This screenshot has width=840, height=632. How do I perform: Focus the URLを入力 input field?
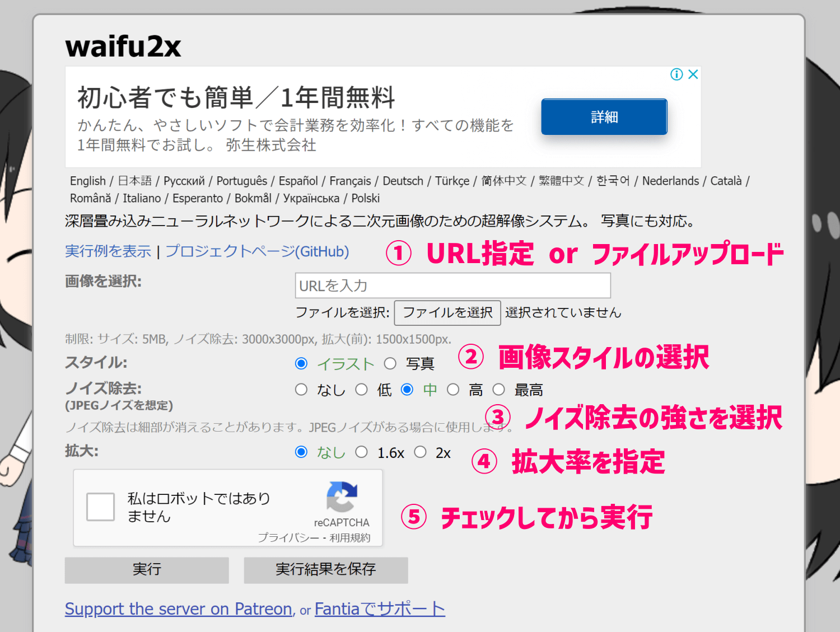point(452,286)
